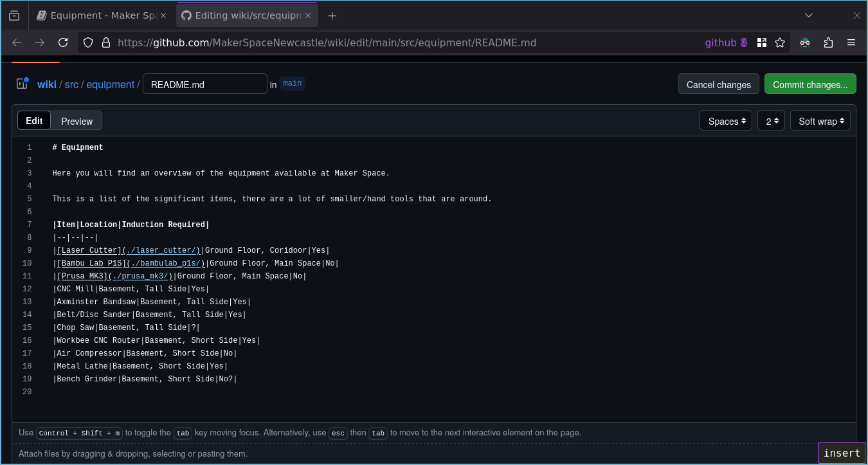Open the indent size dropdown showing 2
The width and height of the screenshot is (868, 465).
click(x=771, y=120)
